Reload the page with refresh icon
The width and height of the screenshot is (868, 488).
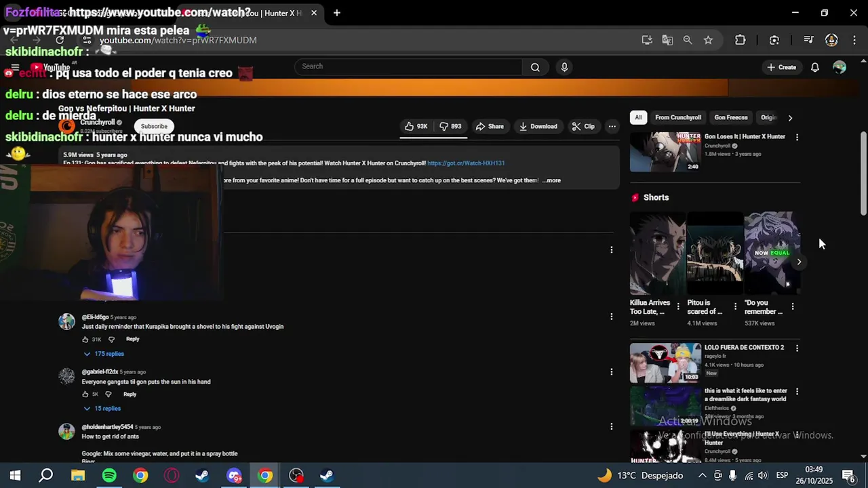60,40
